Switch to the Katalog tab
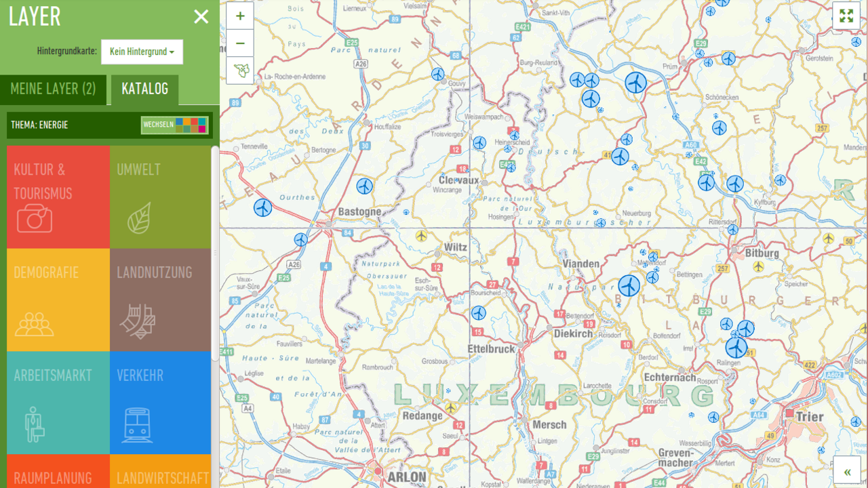This screenshot has width=868, height=488. tap(144, 89)
